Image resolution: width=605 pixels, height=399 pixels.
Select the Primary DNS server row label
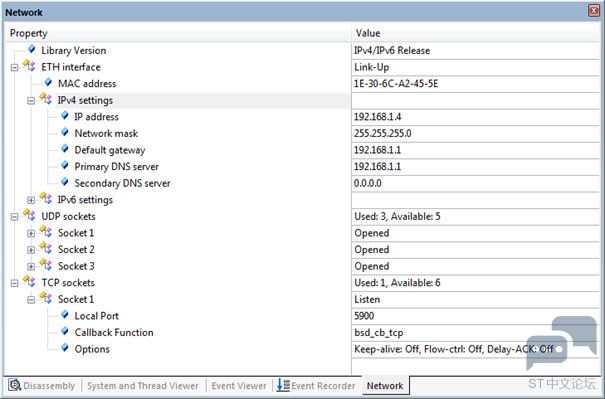[117, 167]
